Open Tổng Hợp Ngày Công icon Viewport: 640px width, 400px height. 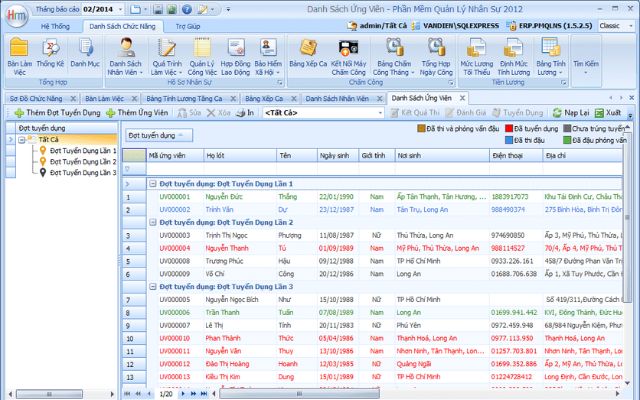(x=436, y=56)
